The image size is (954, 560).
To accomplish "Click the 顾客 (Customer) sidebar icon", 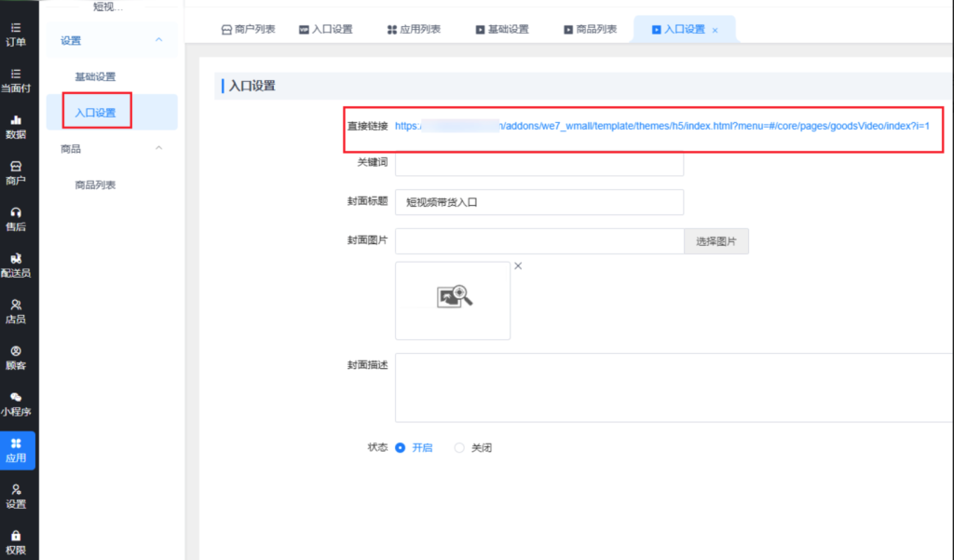I will 16,357.
